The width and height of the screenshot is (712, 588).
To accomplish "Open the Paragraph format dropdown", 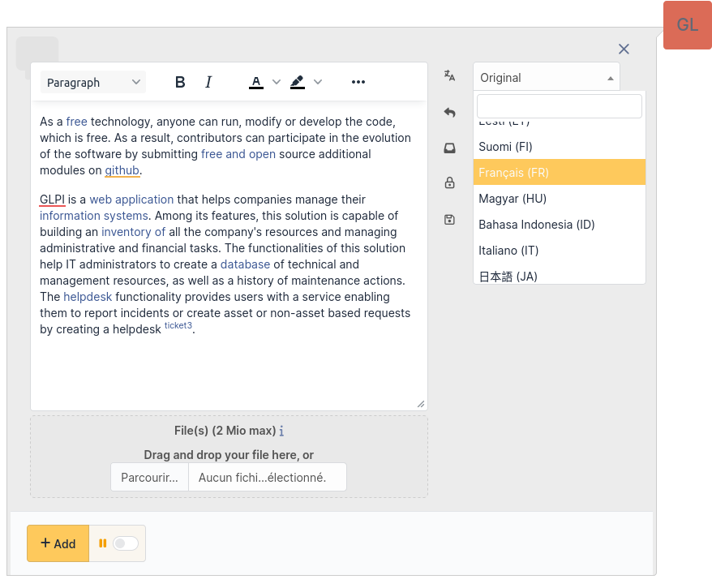I will pyautogui.click(x=92, y=82).
